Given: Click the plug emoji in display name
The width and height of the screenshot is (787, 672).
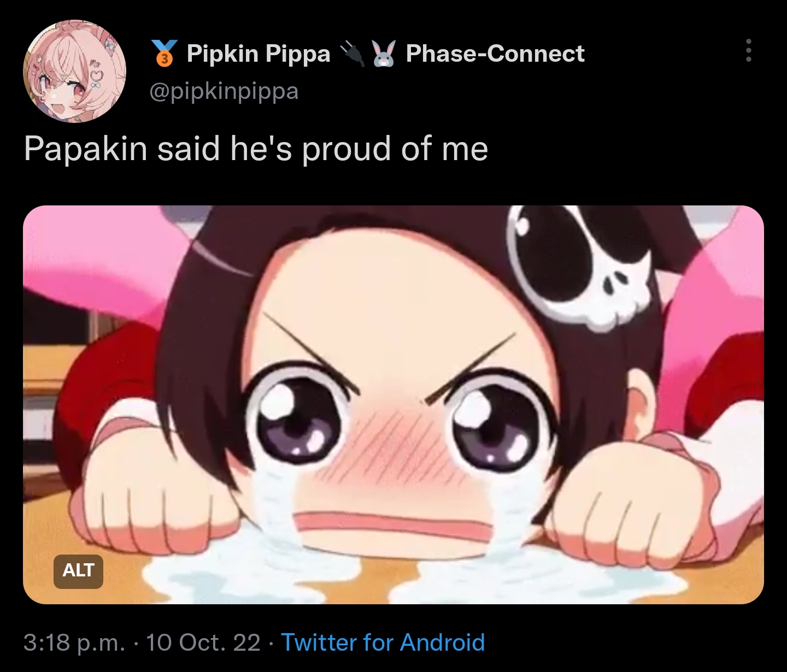Looking at the screenshot, I should coord(353,54).
